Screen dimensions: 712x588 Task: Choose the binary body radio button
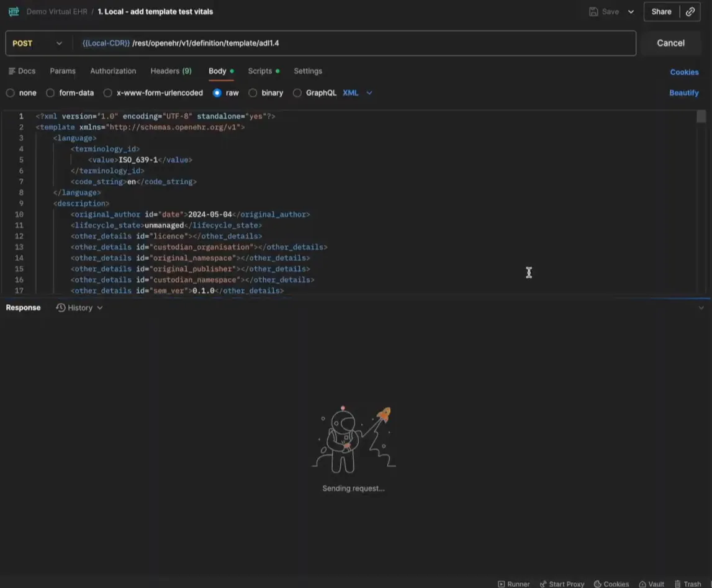(253, 93)
